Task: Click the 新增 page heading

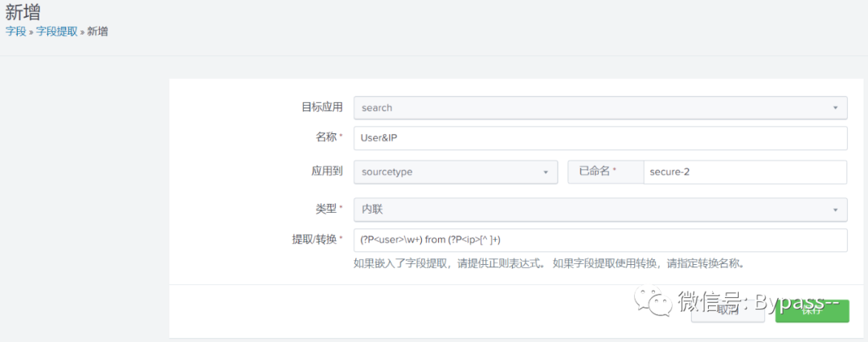Action: tap(23, 12)
